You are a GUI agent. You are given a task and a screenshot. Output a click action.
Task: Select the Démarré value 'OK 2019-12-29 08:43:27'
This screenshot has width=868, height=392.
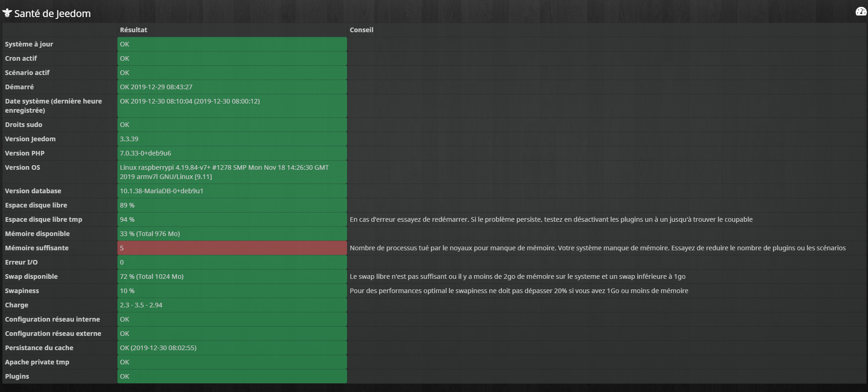click(156, 87)
